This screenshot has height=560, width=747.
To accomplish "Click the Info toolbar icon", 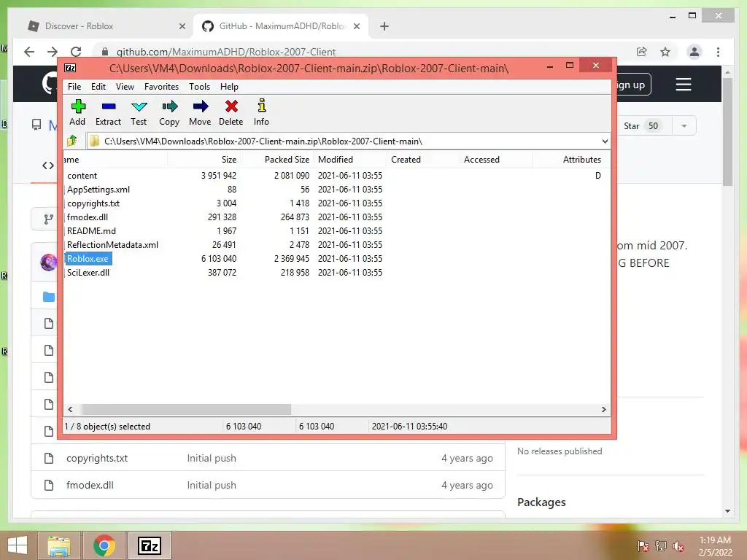I will [262, 106].
